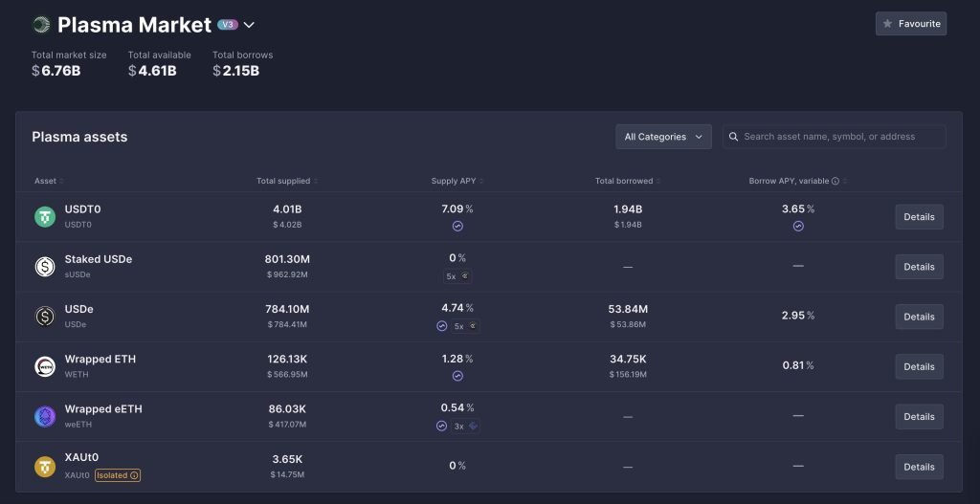Viewport: 980px width, 504px height.
Task: Click the Wrapped ETH token icon
Action: (45, 366)
